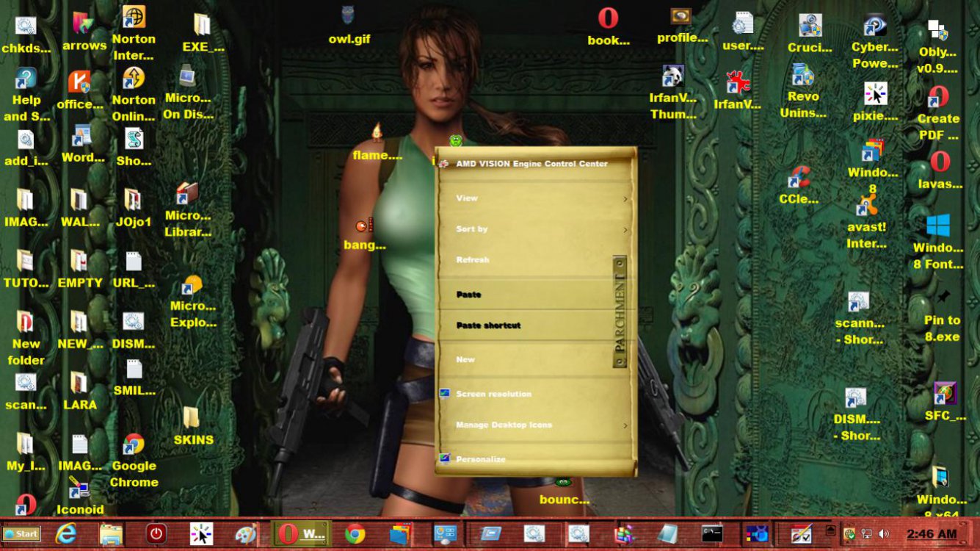This screenshot has width=980, height=551.
Task: Select the Word... desktop shortcut
Action: click(x=82, y=145)
